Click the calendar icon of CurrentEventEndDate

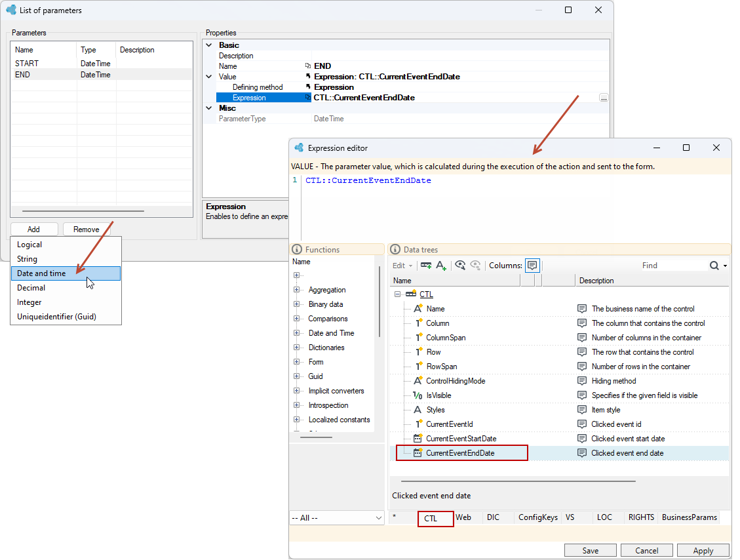418,453
